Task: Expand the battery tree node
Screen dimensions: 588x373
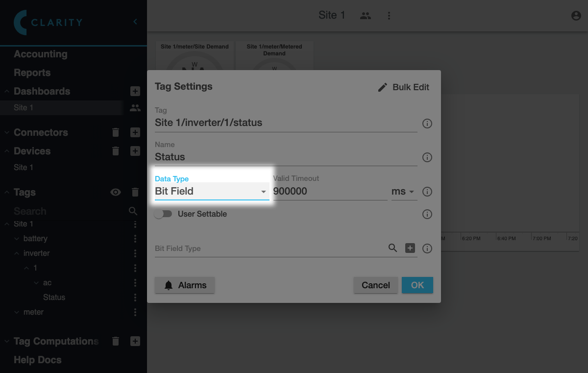Action: tap(17, 239)
